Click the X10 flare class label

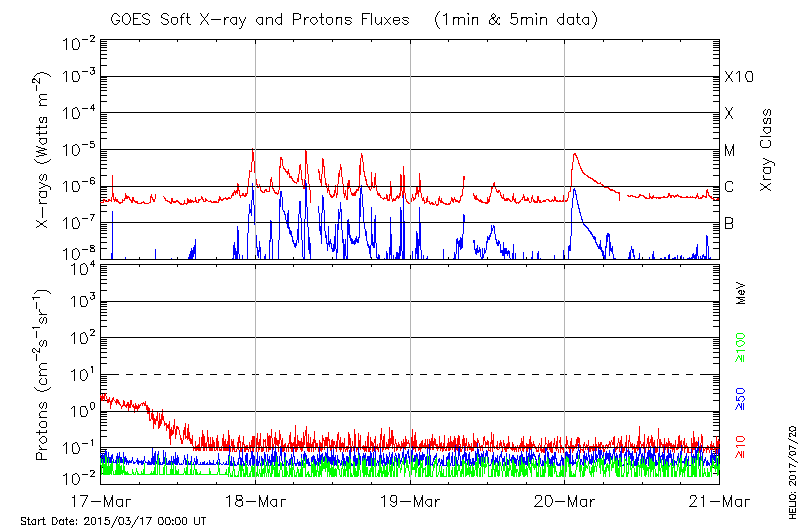click(x=738, y=77)
